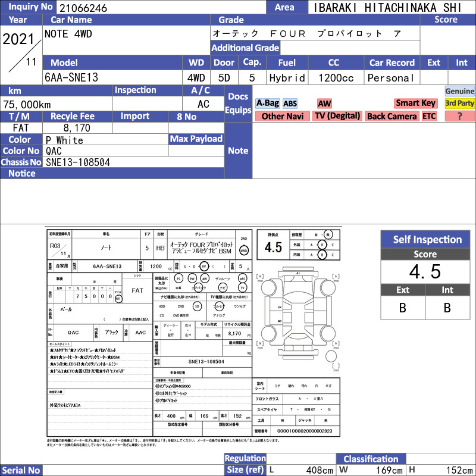The image size is (476, 476).
Task: Click the Other Navi equipment badge
Action: 282,116
